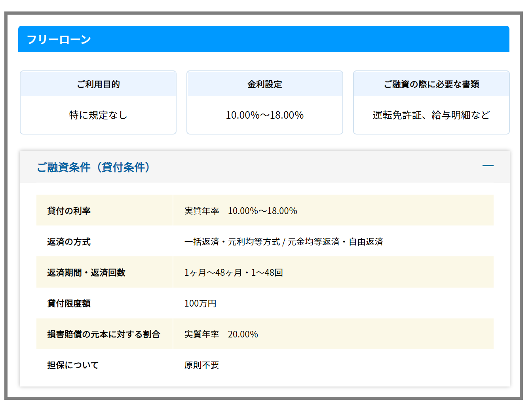
Task: Click the 損害賠償の元本に対する割合 row label
Action: [103, 334]
